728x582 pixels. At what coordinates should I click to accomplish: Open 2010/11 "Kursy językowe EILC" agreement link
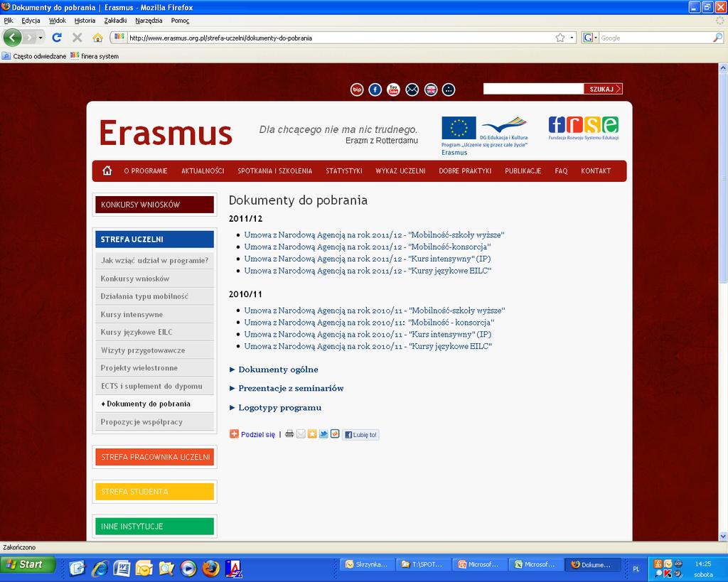[x=368, y=346]
